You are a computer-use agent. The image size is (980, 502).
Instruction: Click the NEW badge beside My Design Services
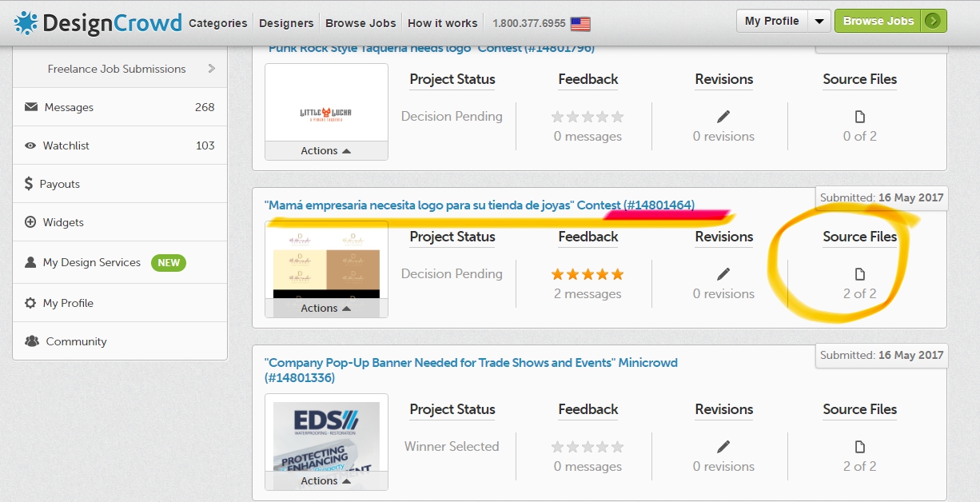coord(169,262)
